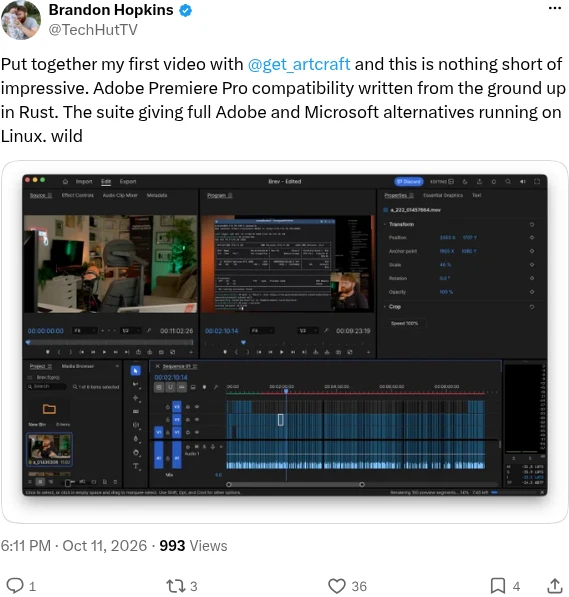Expand the Crop section

385,306
